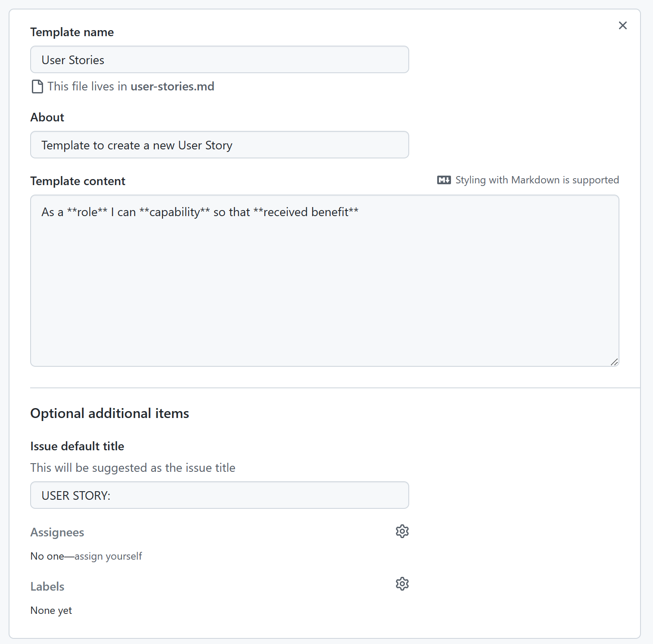This screenshot has width=653, height=644.
Task: Click the 'Template name' field label
Action: click(72, 32)
